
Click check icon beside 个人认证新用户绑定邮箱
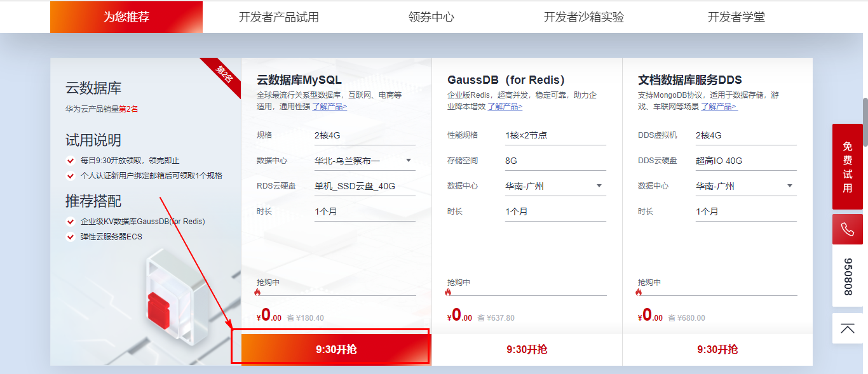(71, 176)
